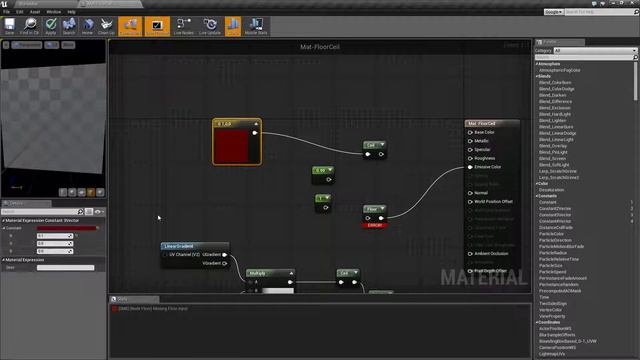Collapse the Blends palette category
The image size is (640, 360).
(537, 76)
